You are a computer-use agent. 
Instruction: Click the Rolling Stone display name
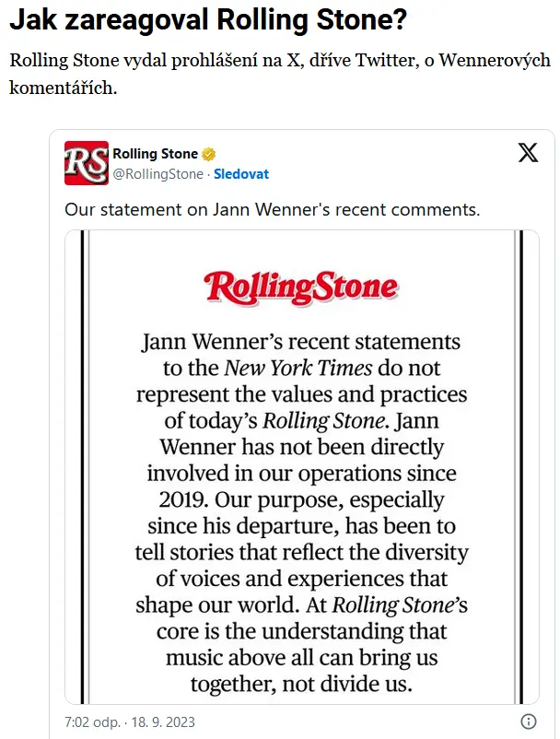point(155,154)
